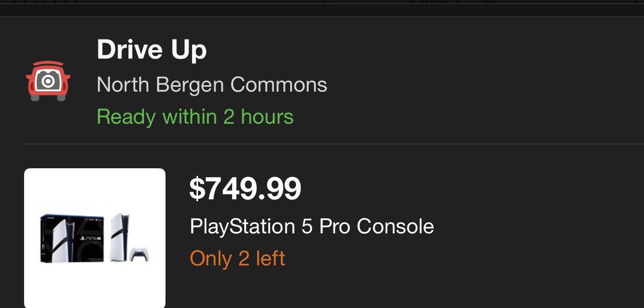Click the Only 2 left stock warning
Viewport: 644px width, 308px height.
pyautogui.click(x=237, y=258)
